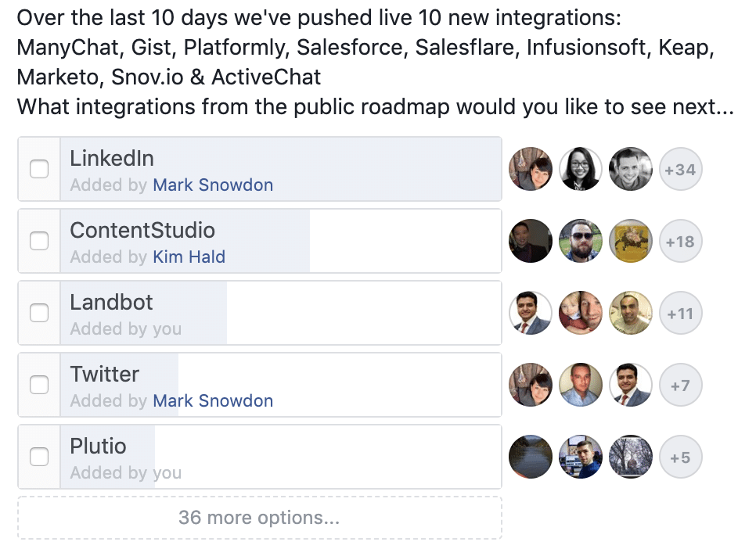The height and width of the screenshot is (549, 756).
Task: Open the +5 Plutio voters list
Action: [x=680, y=457]
